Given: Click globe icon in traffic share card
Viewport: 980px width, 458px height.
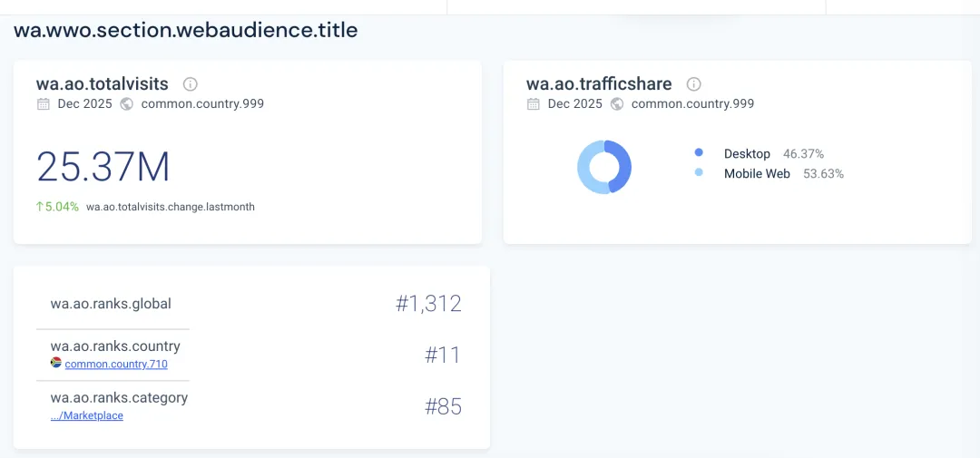Looking at the screenshot, I should click(617, 104).
